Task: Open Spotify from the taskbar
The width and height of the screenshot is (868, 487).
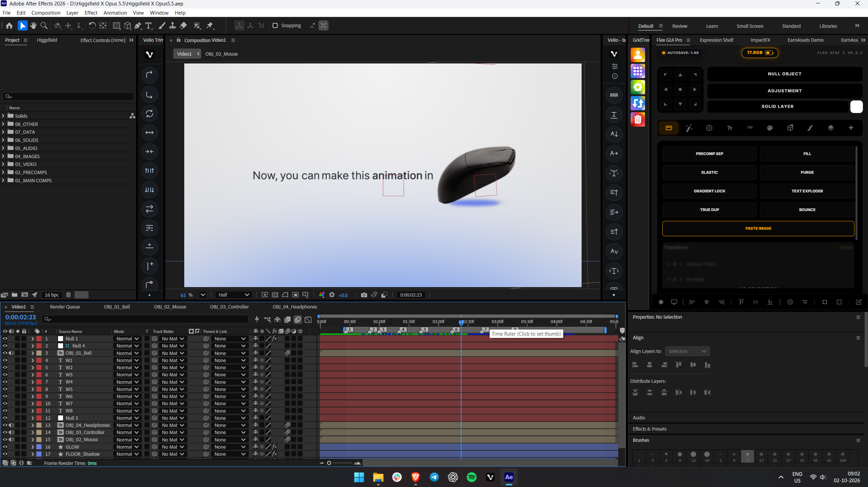Action: (x=471, y=477)
